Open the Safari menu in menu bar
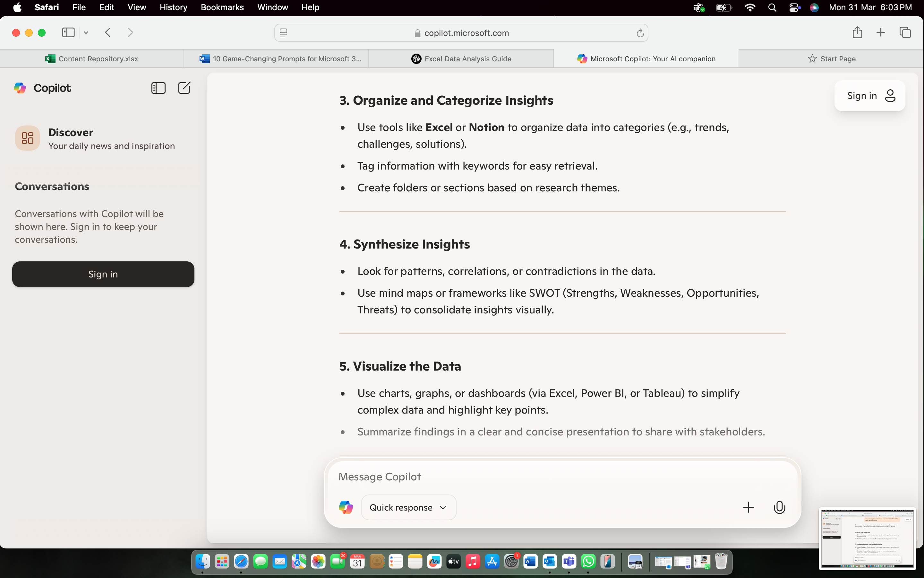The height and width of the screenshot is (578, 924). click(x=47, y=7)
